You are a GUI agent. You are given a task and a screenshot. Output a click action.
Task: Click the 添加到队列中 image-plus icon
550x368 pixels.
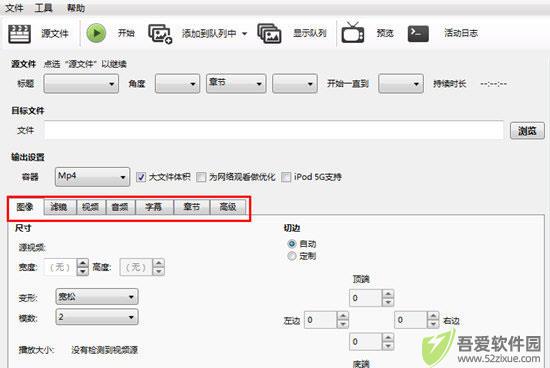pos(160,34)
